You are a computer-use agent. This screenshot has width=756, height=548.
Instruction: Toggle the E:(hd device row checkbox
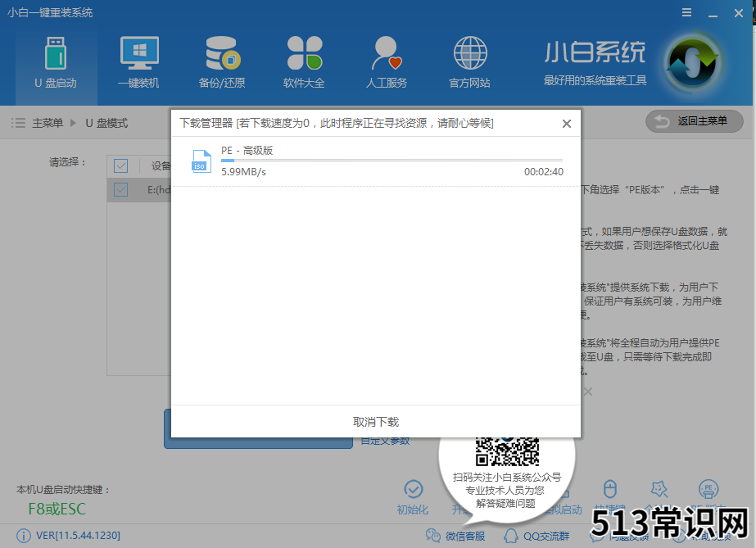point(120,189)
